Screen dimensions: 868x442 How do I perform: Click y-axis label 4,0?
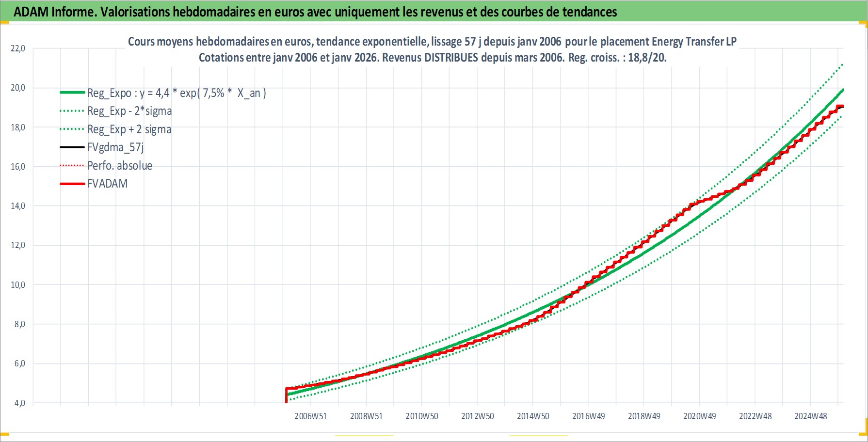click(x=20, y=403)
